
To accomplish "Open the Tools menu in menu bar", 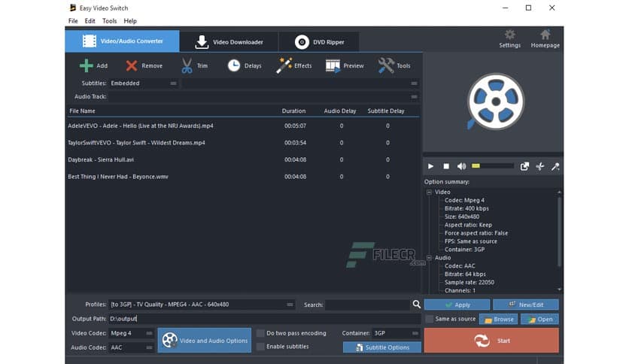I will 110,21.
